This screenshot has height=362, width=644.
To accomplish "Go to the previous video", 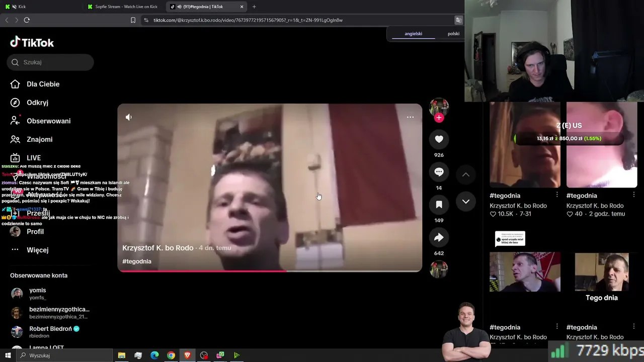I will point(466,174).
